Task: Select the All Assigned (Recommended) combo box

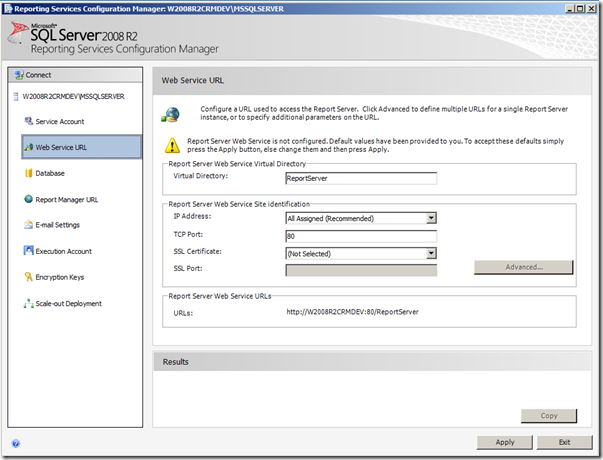Action: click(x=361, y=218)
